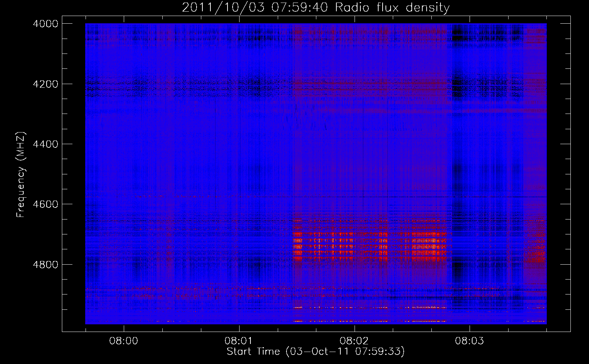Click the plot title "2011/10/03 07:59:40 Radio flux density"
The width and height of the screenshot is (589, 364).
(x=316, y=8)
